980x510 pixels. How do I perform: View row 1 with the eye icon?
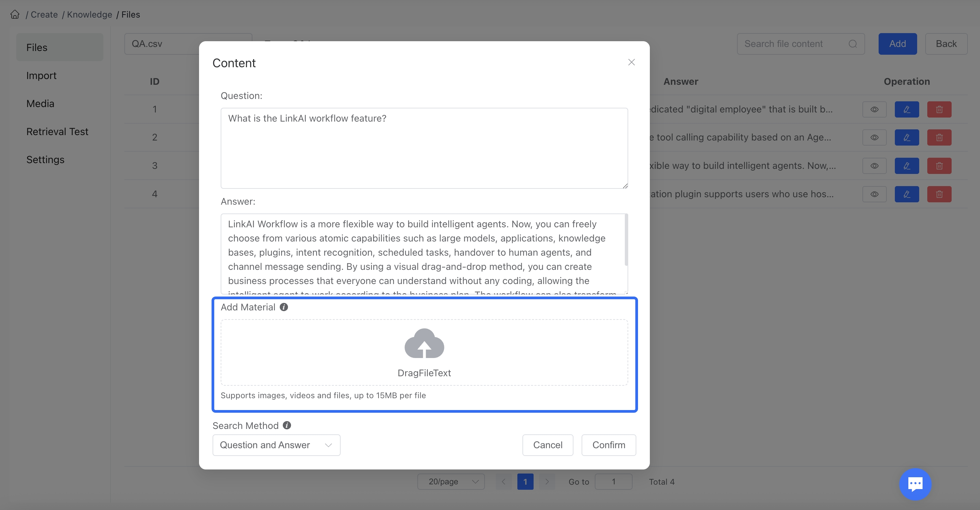point(874,109)
